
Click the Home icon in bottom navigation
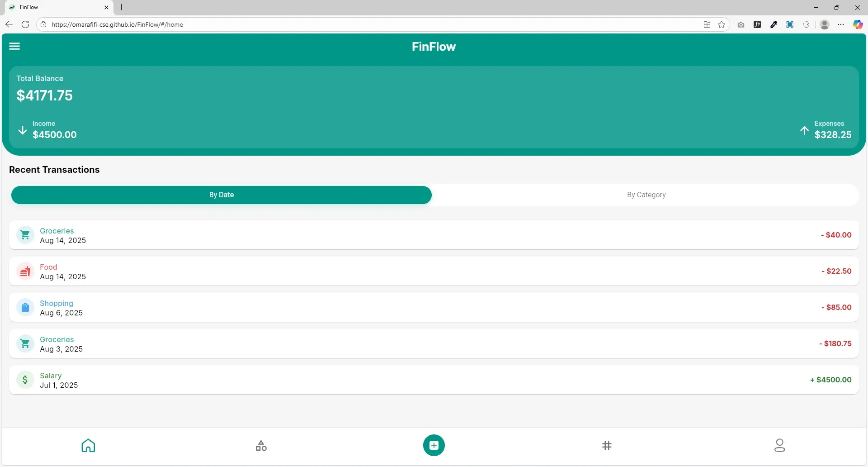click(88, 445)
